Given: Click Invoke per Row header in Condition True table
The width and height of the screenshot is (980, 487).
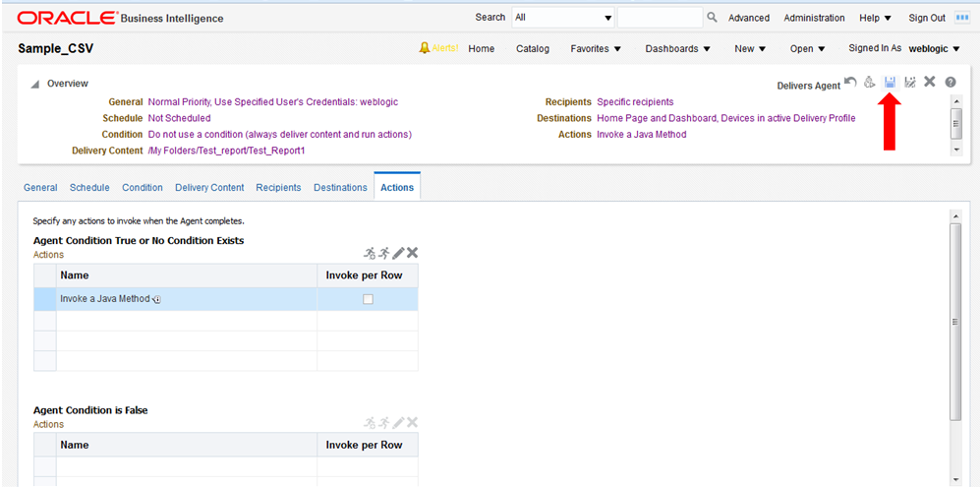Looking at the screenshot, I should [x=368, y=275].
